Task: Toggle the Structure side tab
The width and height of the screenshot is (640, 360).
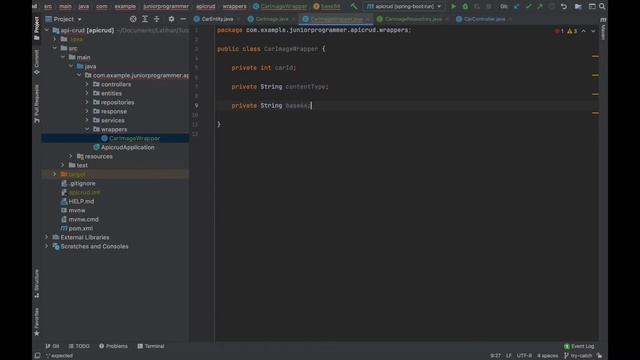Action: (37, 283)
